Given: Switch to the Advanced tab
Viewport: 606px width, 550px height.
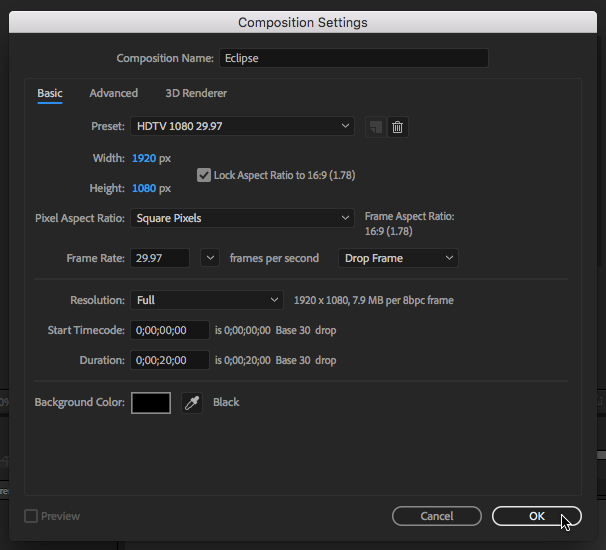Looking at the screenshot, I should pyautogui.click(x=114, y=93).
